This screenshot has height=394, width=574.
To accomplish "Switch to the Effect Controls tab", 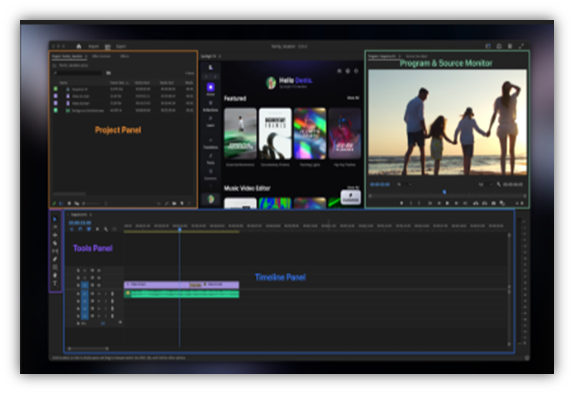I will tap(101, 56).
